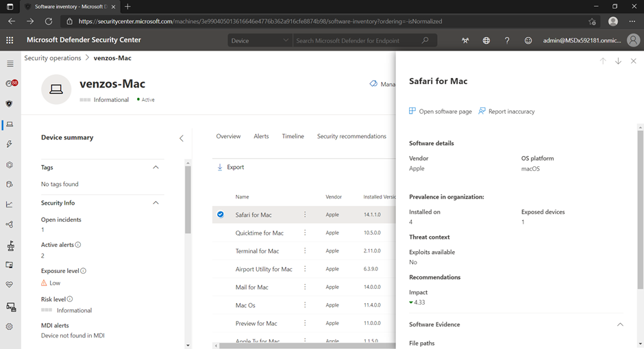Click the browser back arrow
This screenshot has height=349, width=644.
tap(12, 21)
